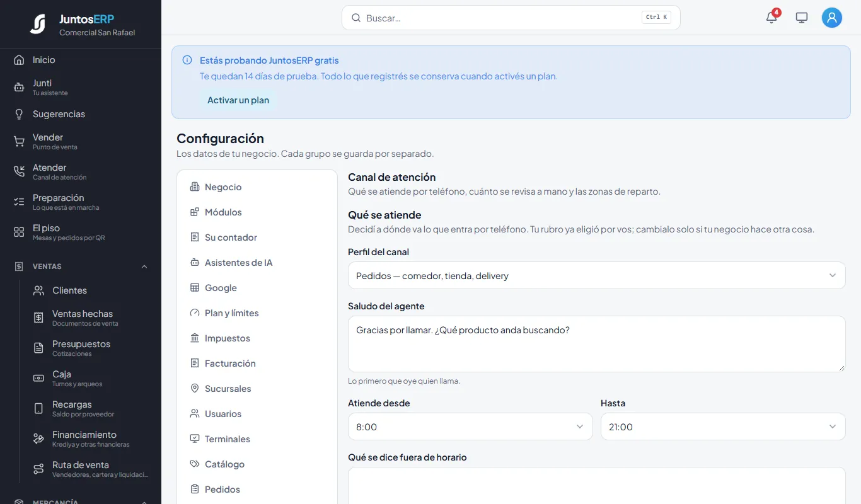Image resolution: width=861 pixels, height=504 pixels.
Task: Open the Terminales settings tab
Action: (x=257, y=439)
